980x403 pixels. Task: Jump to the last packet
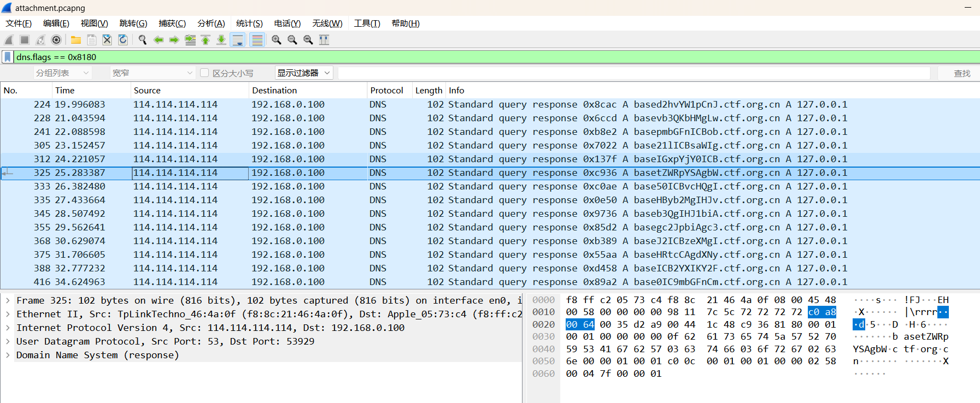point(221,40)
